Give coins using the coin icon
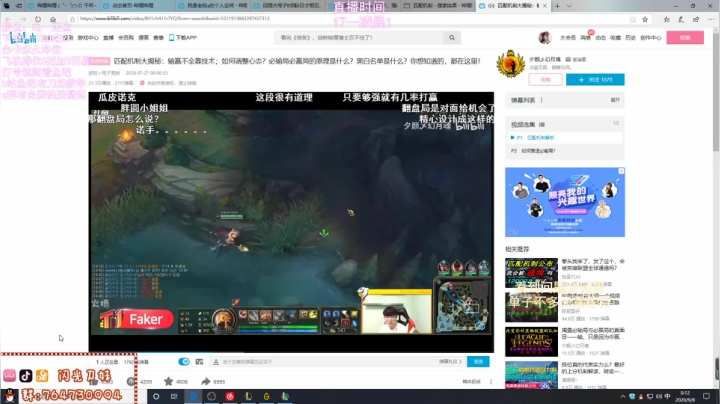 [131, 382]
